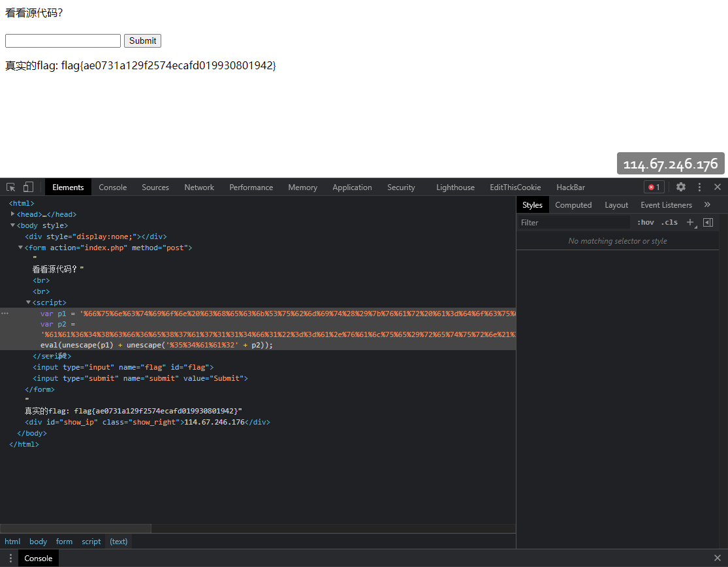This screenshot has width=728, height=567.
Task: Select the Computed sidebar tab
Action: (x=573, y=205)
